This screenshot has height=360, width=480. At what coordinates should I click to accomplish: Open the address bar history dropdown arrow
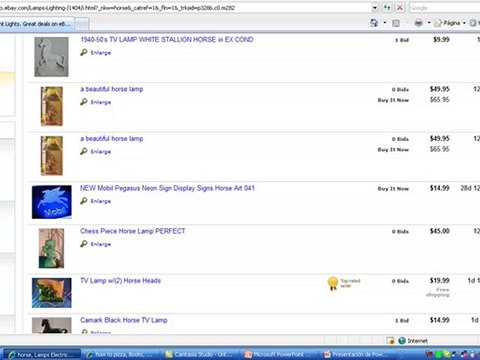[375, 7]
